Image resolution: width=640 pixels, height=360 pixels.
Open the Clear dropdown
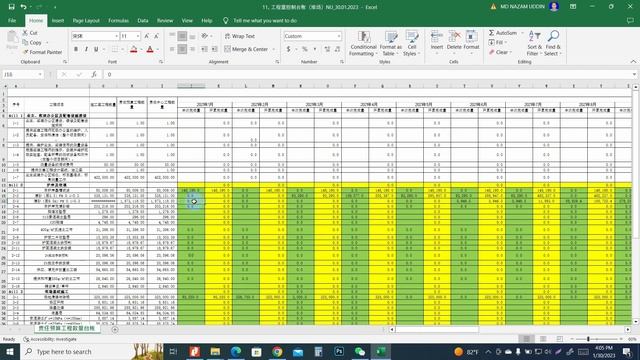pyautogui.click(x=500, y=52)
